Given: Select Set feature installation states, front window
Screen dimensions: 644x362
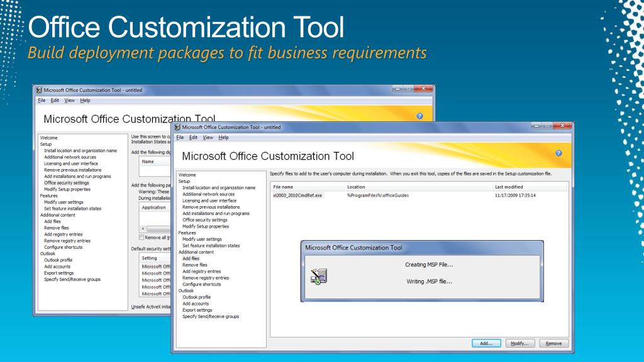Looking at the screenshot, I should [x=211, y=246].
